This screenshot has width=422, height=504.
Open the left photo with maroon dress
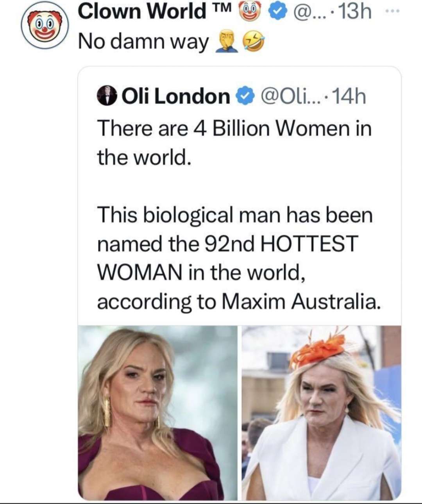pyautogui.click(x=157, y=413)
